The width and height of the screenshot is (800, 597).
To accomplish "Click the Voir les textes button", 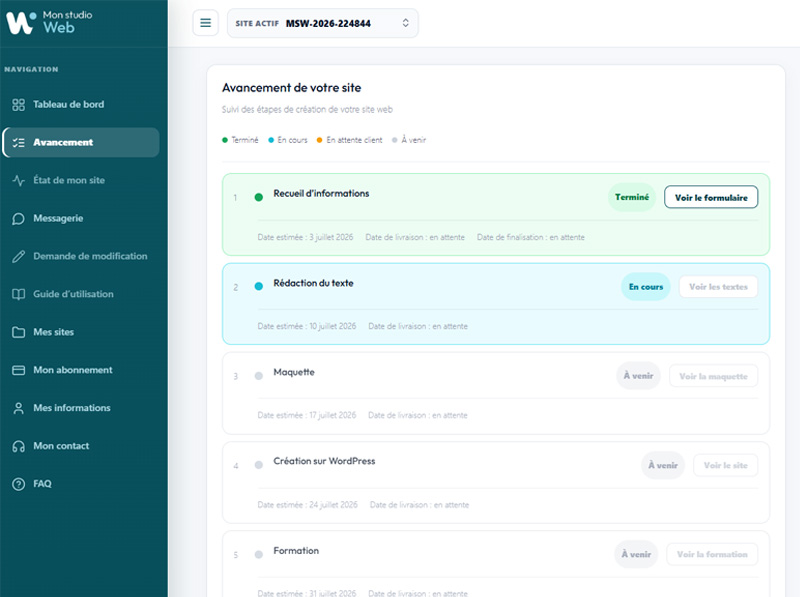I will 718,287.
